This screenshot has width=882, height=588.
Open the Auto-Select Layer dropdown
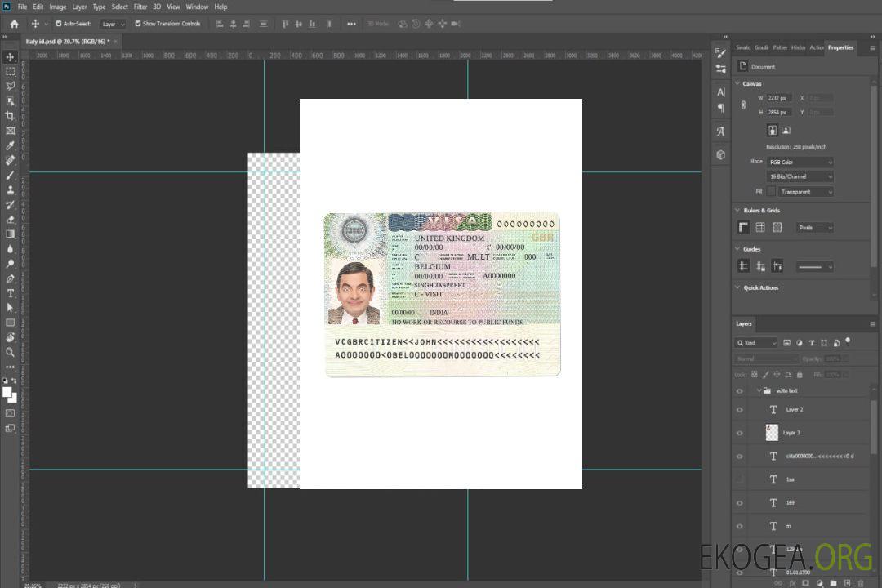click(113, 24)
